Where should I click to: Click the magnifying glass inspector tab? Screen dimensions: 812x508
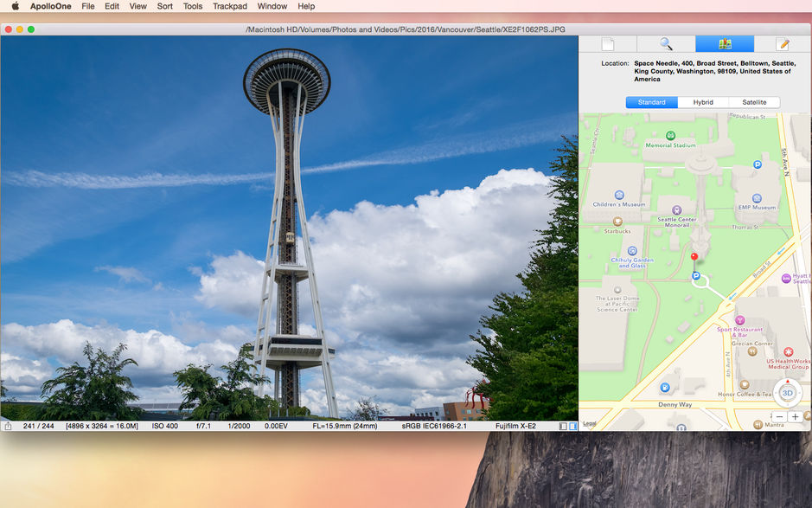[666, 44]
